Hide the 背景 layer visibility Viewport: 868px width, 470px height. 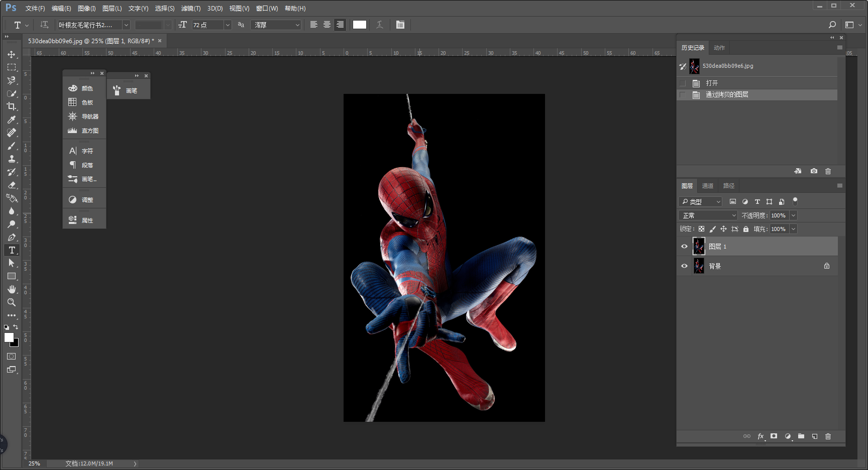click(684, 266)
